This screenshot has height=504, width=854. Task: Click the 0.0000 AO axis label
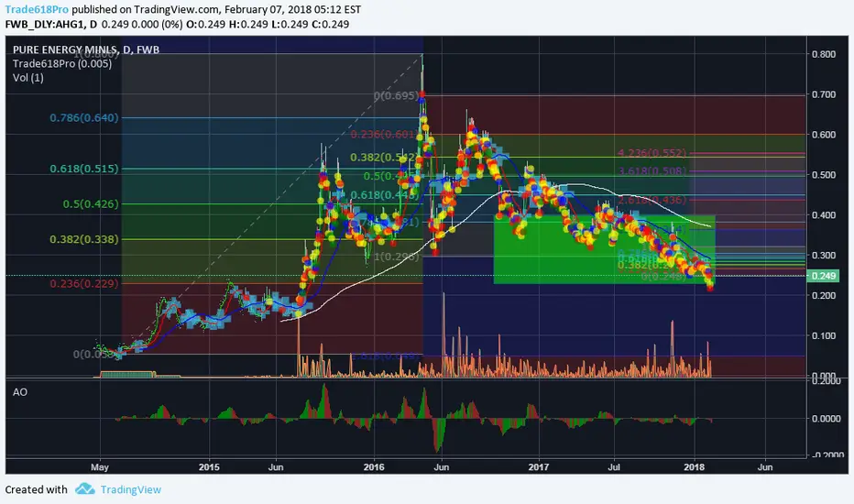(x=826, y=419)
